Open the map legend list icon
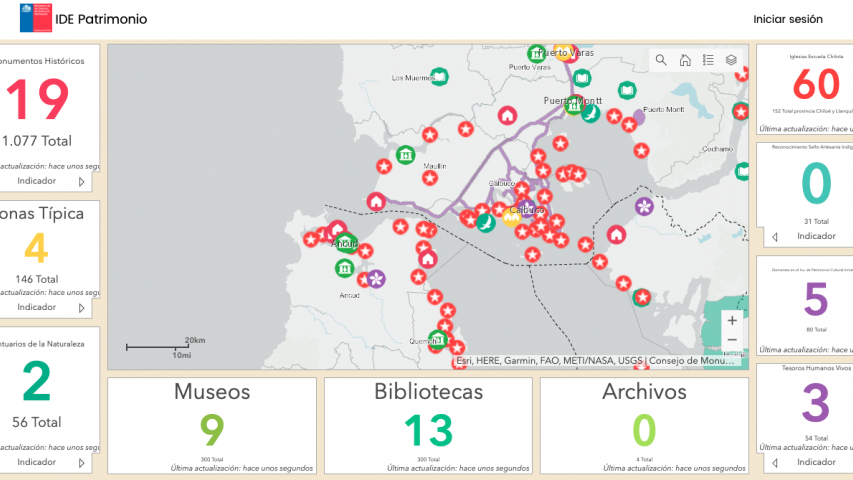 point(708,60)
